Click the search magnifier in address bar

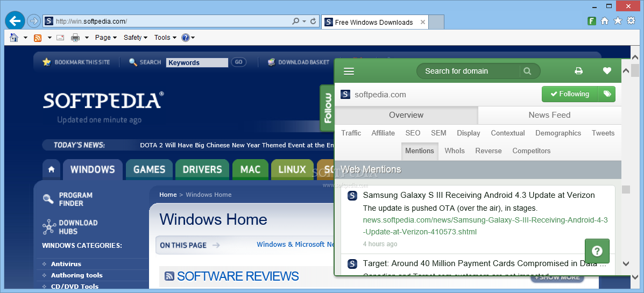click(x=295, y=22)
